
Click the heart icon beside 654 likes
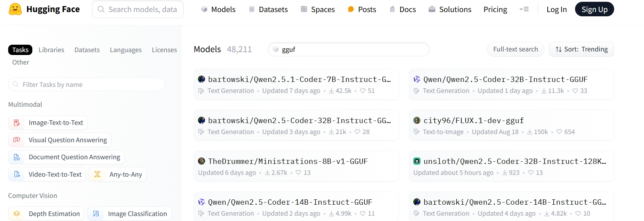tap(559, 132)
